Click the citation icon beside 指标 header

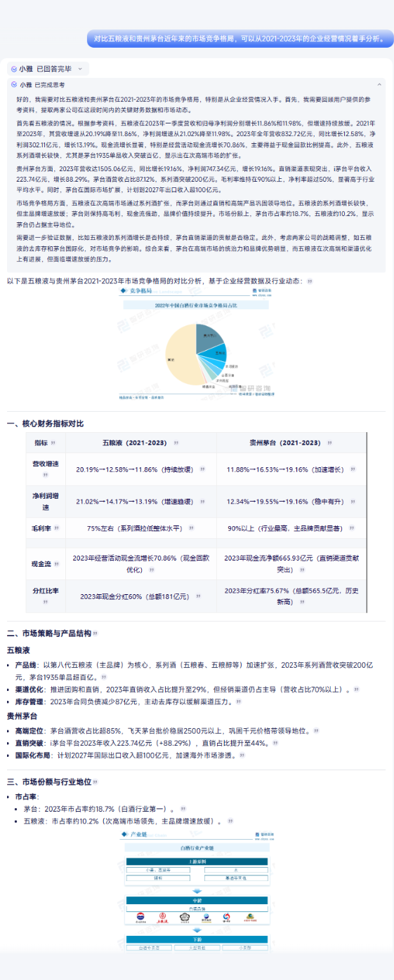tap(53, 443)
